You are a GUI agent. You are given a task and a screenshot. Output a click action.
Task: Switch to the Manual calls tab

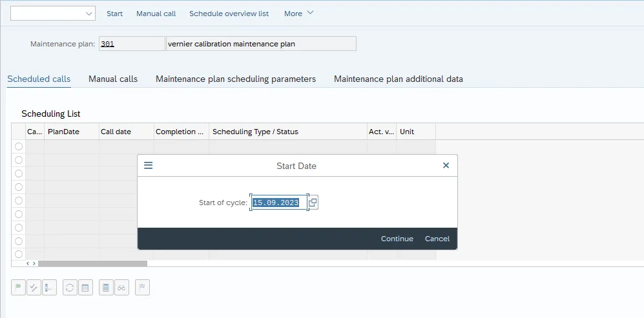(x=113, y=79)
